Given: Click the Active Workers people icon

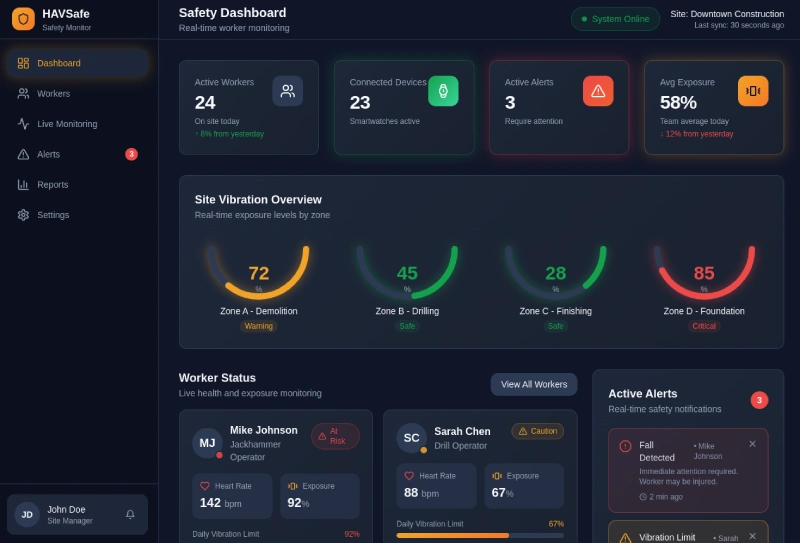Looking at the screenshot, I should click(x=288, y=91).
